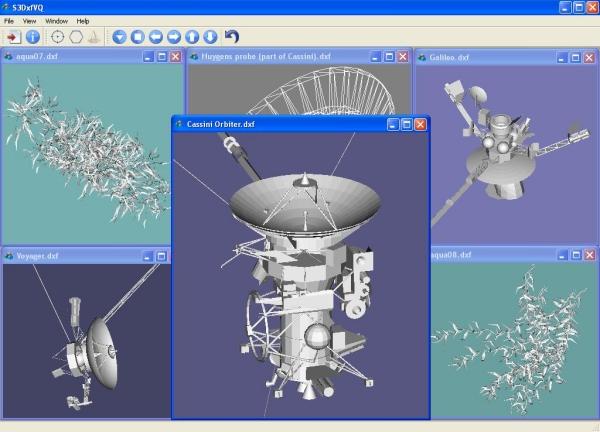Minimize the aqua07.dxf window
This screenshot has width=600, height=432.
point(148,57)
